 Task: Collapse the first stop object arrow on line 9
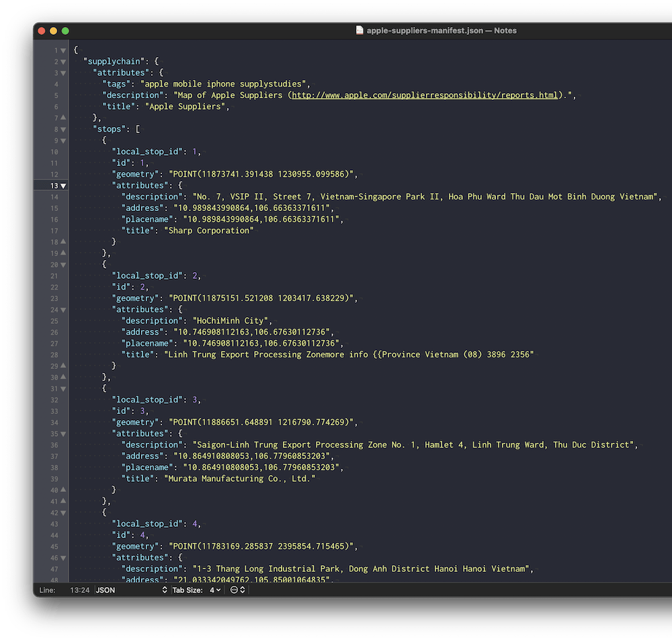point(63,140)
